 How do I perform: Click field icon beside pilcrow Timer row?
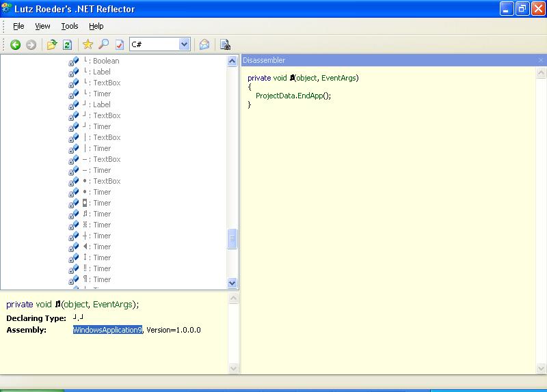pos(74,280)
